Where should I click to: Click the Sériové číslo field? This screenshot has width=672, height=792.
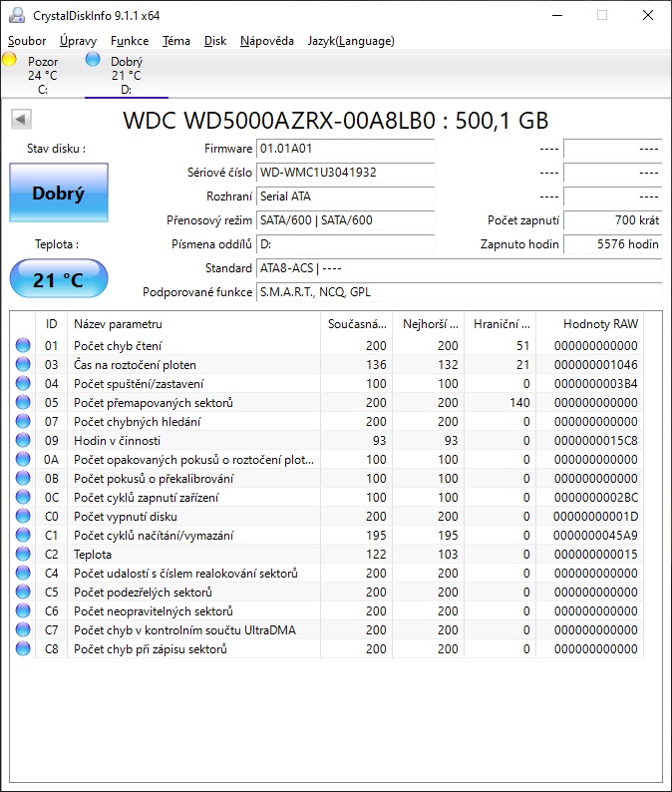346,173
